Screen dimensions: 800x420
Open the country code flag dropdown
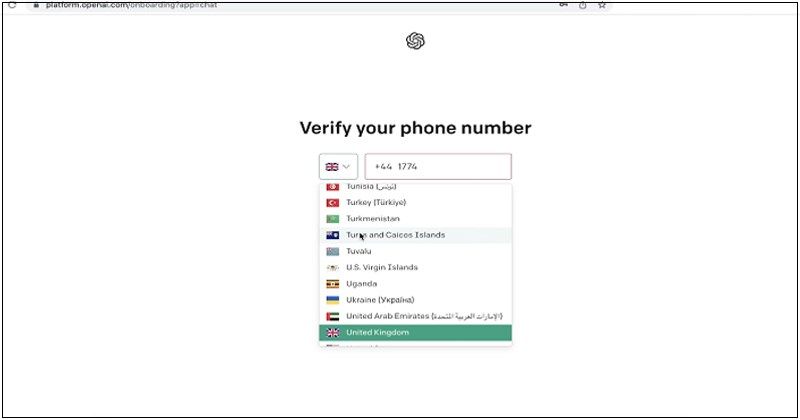[338, 166]
